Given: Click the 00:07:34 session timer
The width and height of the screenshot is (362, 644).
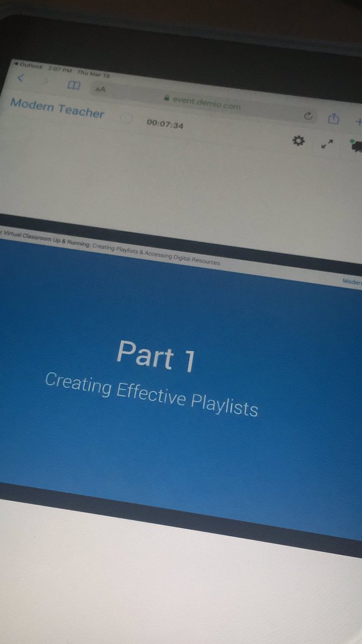Looking at the screenshot, I should [165, 125].
